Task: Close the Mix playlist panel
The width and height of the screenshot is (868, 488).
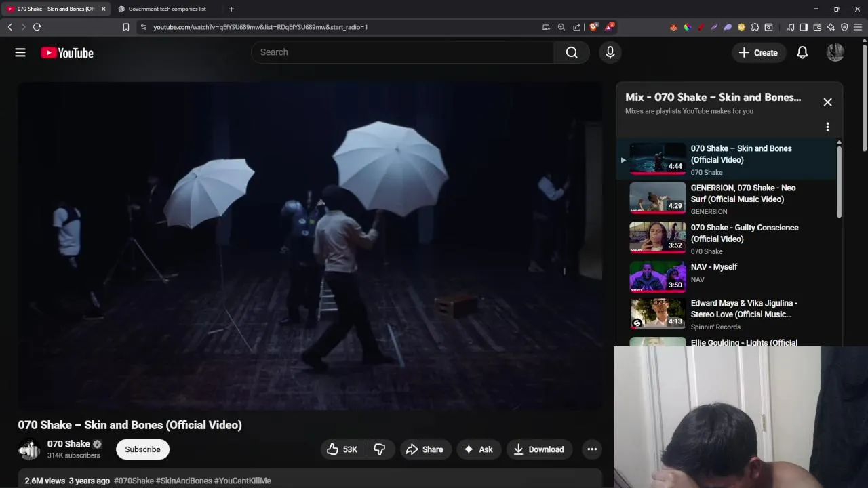Action: (827, 102)
